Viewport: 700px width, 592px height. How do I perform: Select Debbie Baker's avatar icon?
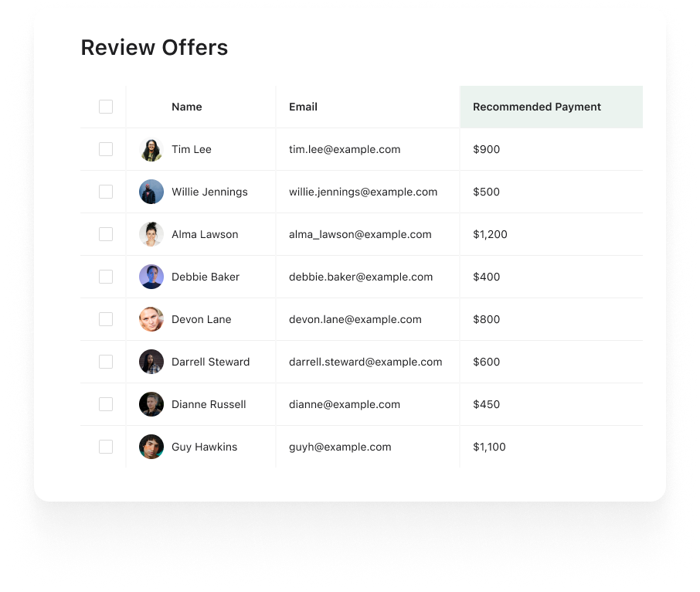151,277
